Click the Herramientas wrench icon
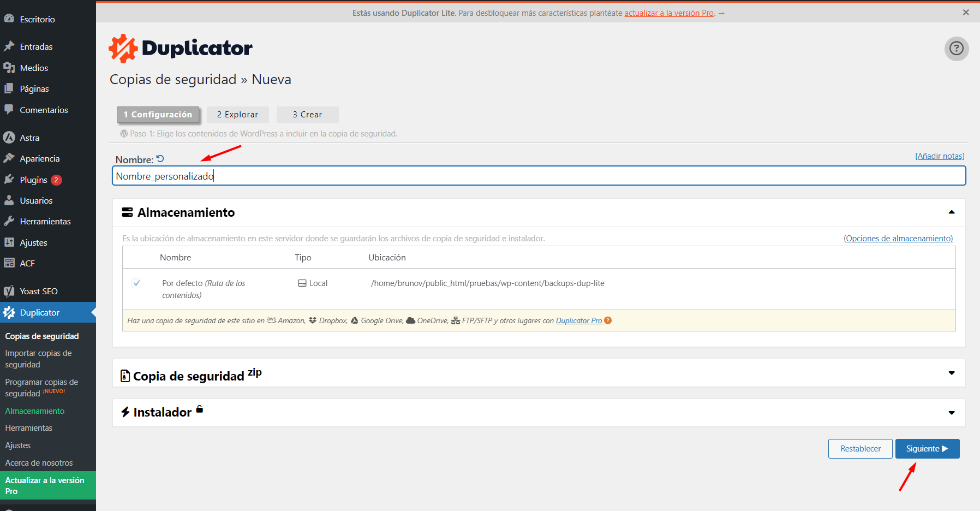 coord(9,221)
